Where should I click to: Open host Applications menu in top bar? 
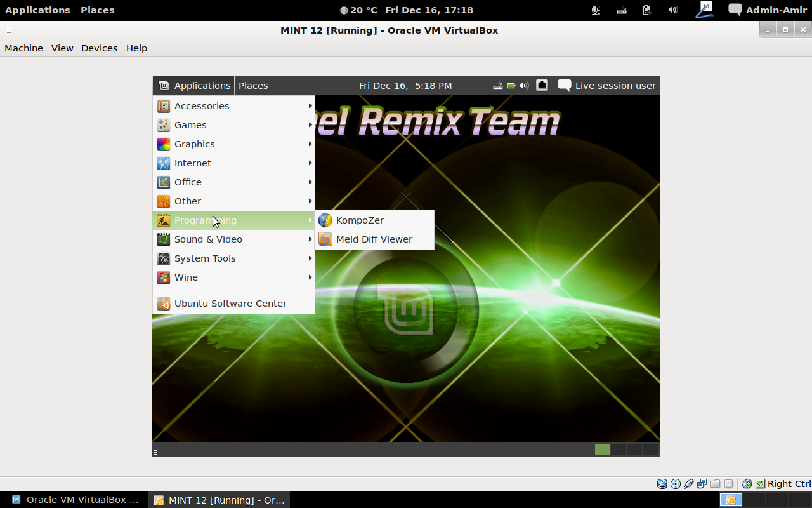(x=37, y=10)
